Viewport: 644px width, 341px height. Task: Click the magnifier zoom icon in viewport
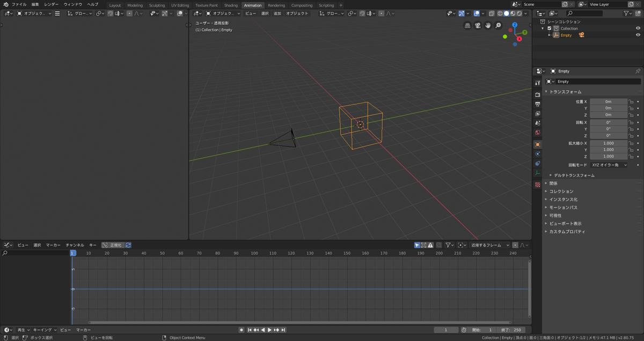coord(498,25)
